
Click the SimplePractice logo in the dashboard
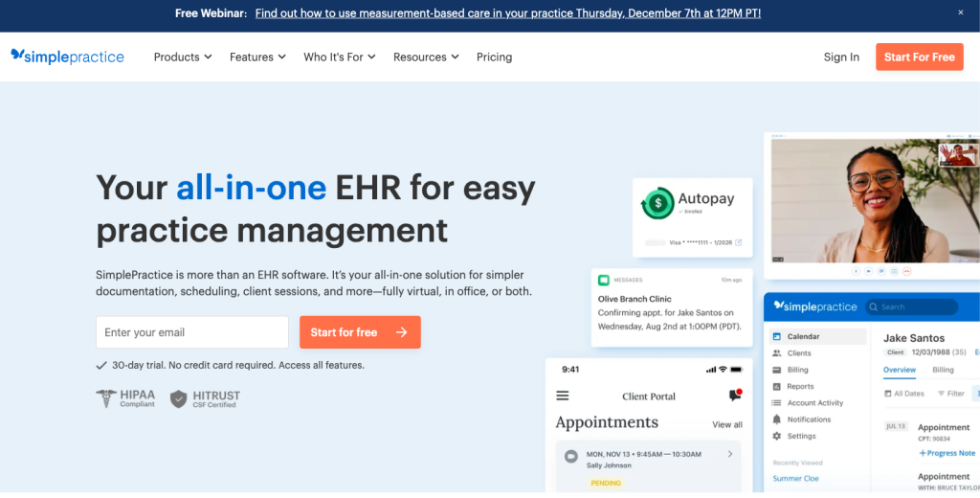pyautogui.click(x=815, y=306)
